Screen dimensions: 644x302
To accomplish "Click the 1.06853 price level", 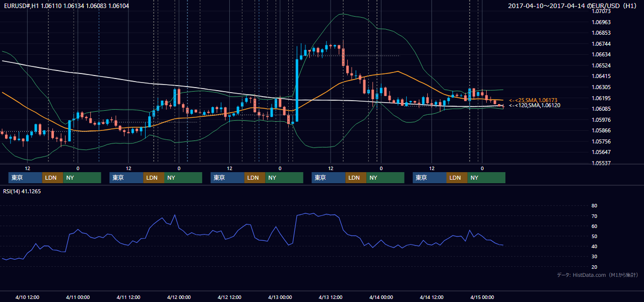I will point(601,33).
